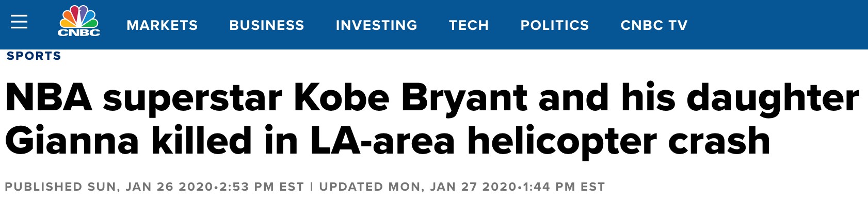This screenshot has width=868, height=201.
Task: Open the hamburger navigation menu
Action: 19,22
